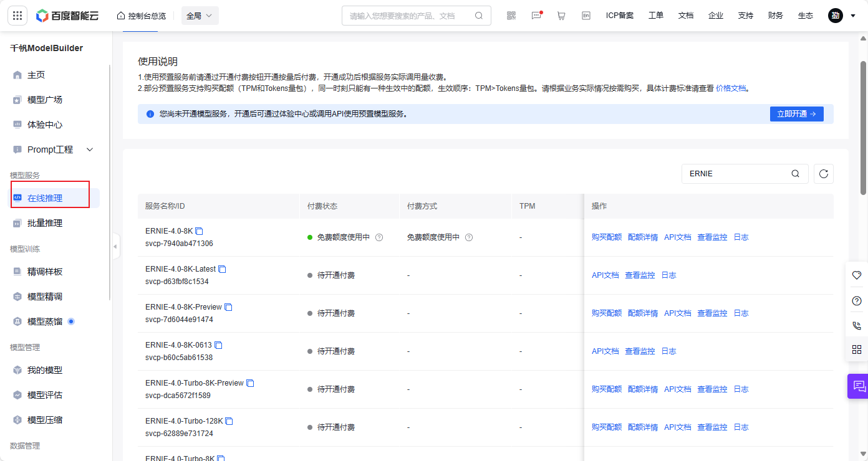Open ICP备案 in the top navigation
Image resolution: width=868 pixels, height=461 pixels.
coord(620,16)
